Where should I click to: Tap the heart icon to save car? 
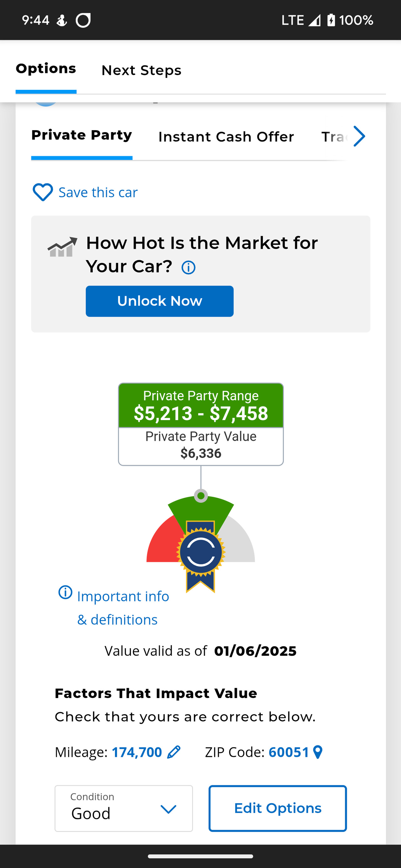(x=43, y=192)
